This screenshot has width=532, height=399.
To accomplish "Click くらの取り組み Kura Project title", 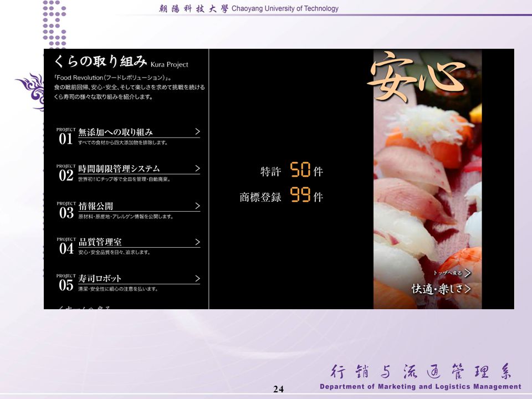I will coord(121,62).
